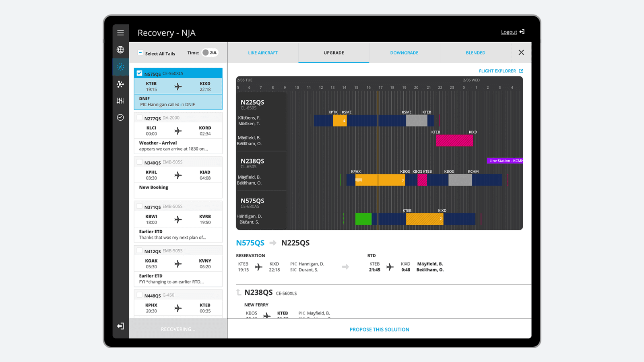The width and height of the screenshot is (644, 362).
Task: Open the sliders settings icon in sidebar
Action: [x=120, y=101]
